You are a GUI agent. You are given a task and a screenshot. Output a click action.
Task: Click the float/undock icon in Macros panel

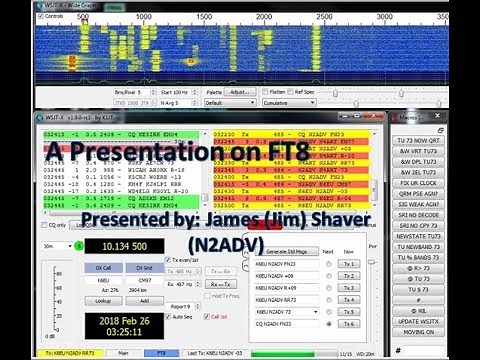tap(440, 130)
